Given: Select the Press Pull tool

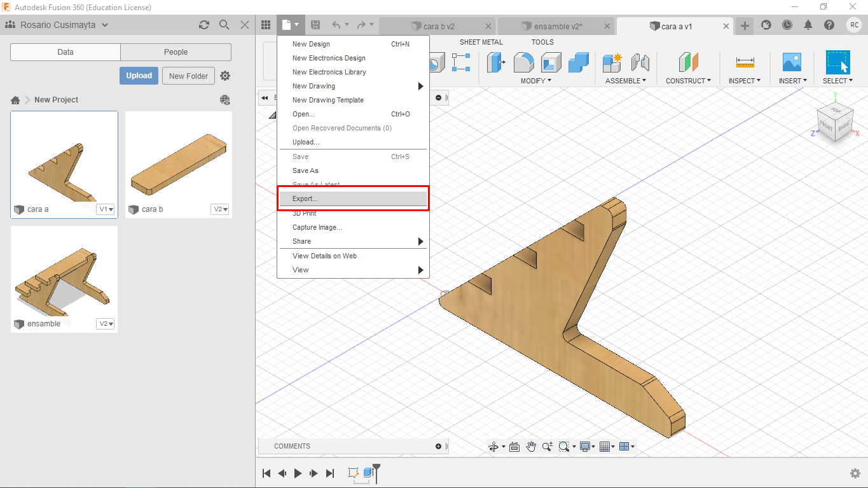Looking at the screenshot, I should point(496,62).
